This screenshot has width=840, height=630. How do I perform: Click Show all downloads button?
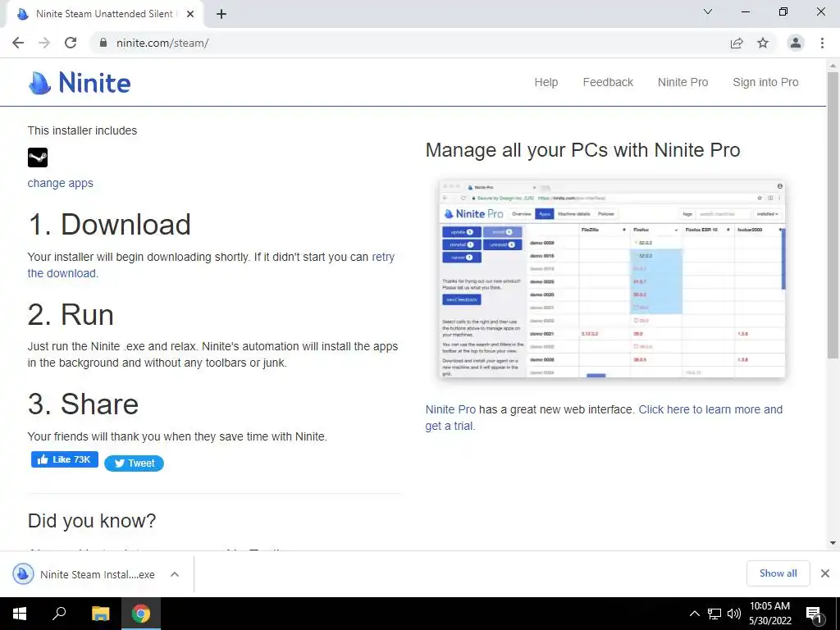tap(778, 573)
